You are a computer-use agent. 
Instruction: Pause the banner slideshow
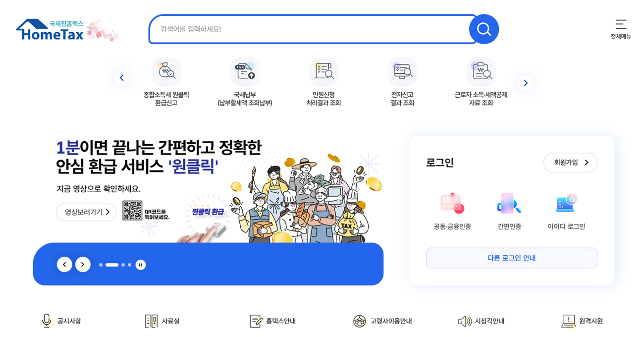pos(141,265)
